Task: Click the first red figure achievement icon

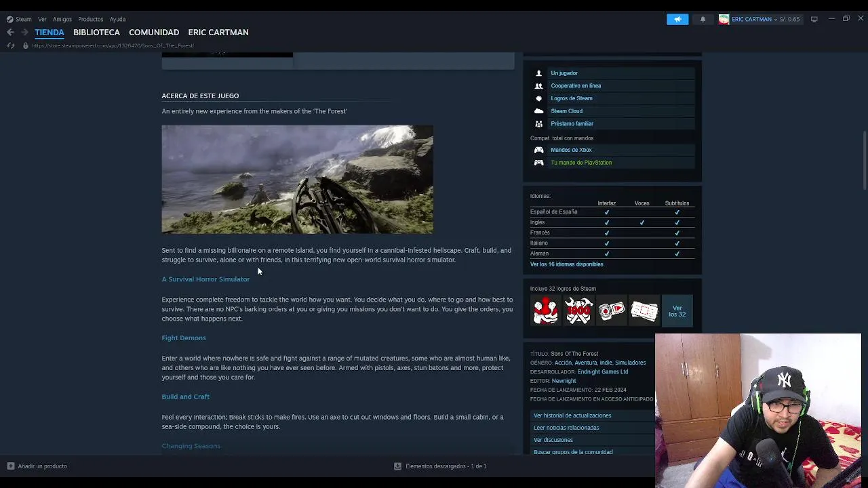Action: pos(546,311)
